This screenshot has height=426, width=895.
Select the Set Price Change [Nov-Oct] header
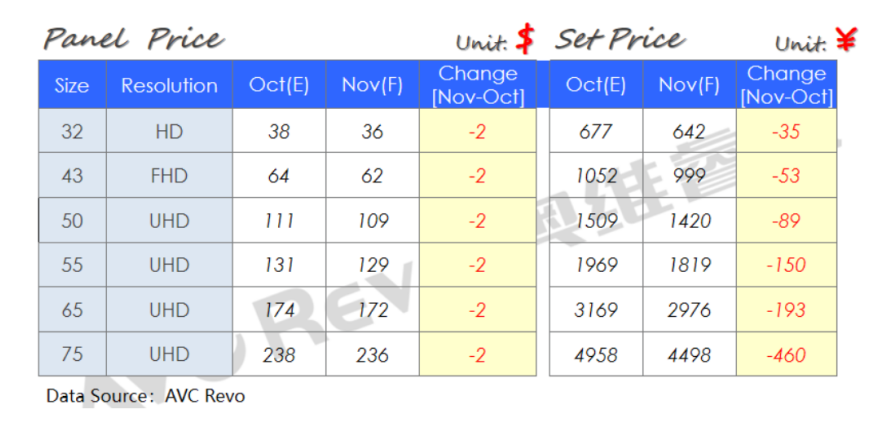(x=786, y=85)
